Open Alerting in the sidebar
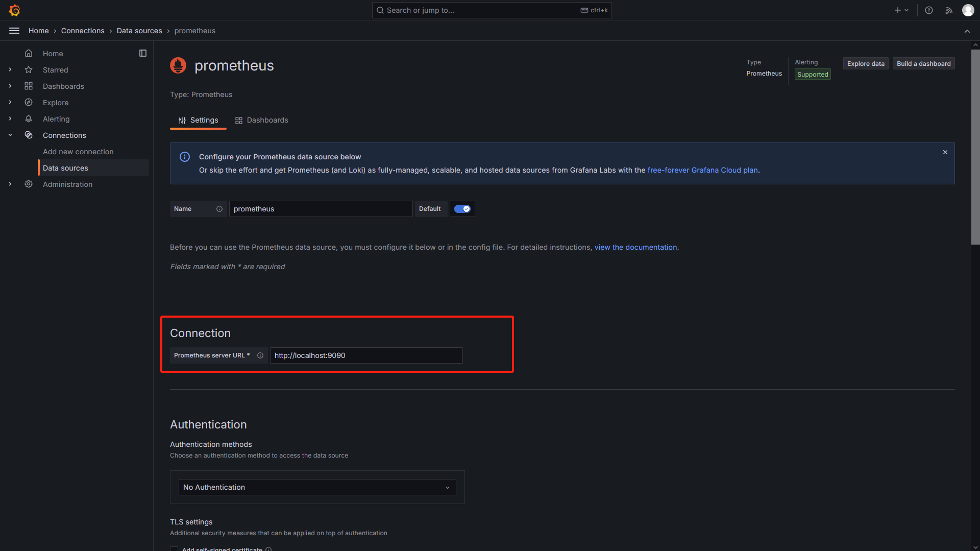980x551 pixels. 56,119
